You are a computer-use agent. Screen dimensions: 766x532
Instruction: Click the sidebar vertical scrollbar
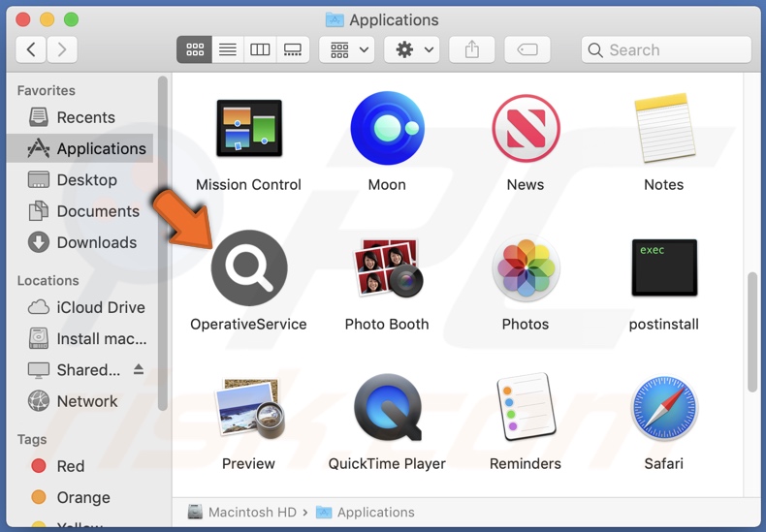click(163, 242)
